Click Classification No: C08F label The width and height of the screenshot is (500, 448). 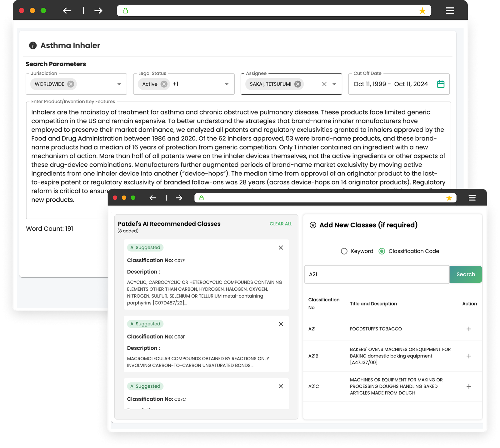156,337
